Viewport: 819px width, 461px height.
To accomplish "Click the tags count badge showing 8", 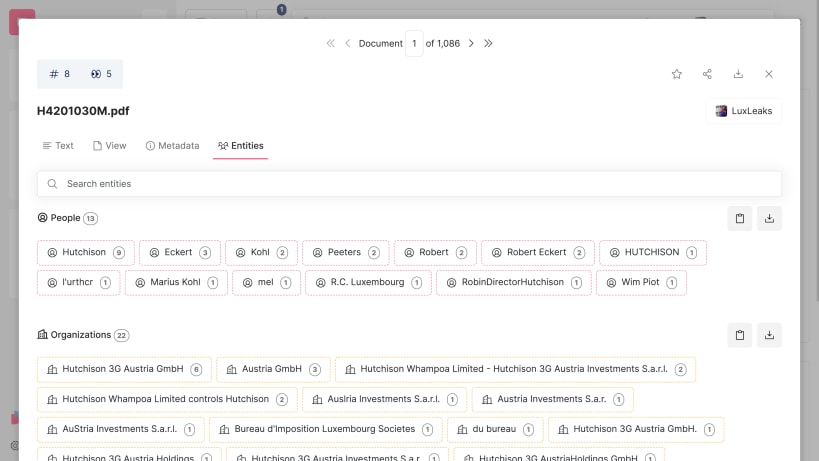I will [60, 74].
